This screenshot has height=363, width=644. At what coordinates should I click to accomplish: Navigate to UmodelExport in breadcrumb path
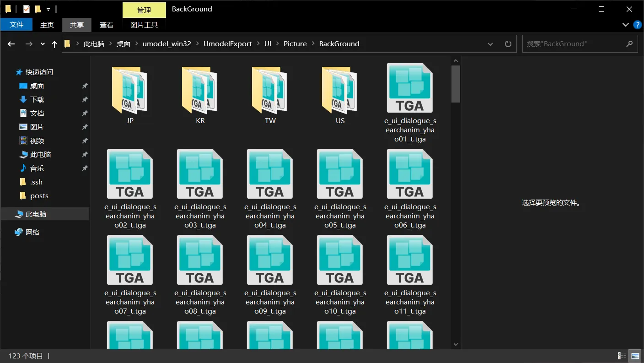point(227,44)
